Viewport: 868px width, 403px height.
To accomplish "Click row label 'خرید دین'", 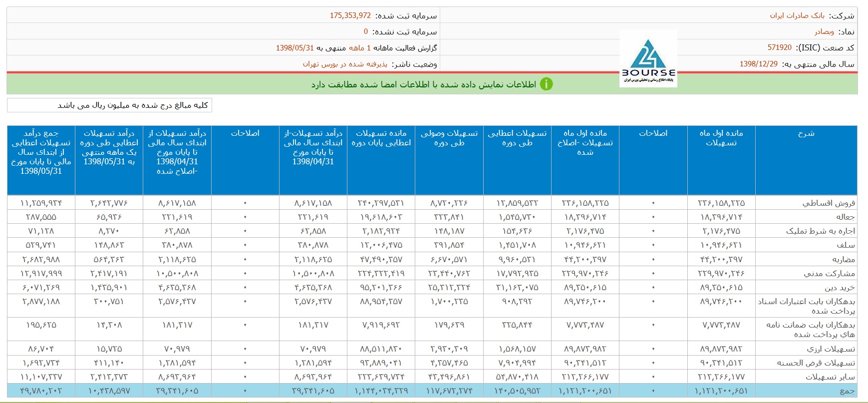I will [x=840, y=287].
